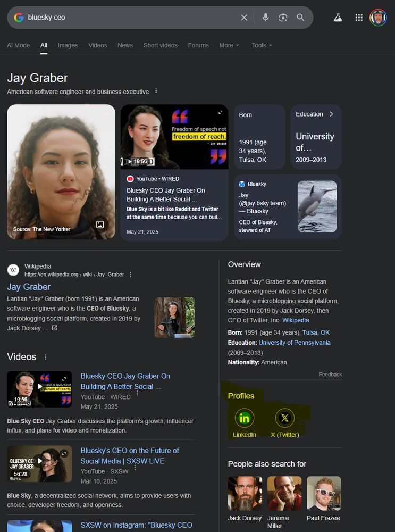This screenshot has width=395, height=532.
Task: Open the X (Twitter) profile icon
Action: pos(285,418)
